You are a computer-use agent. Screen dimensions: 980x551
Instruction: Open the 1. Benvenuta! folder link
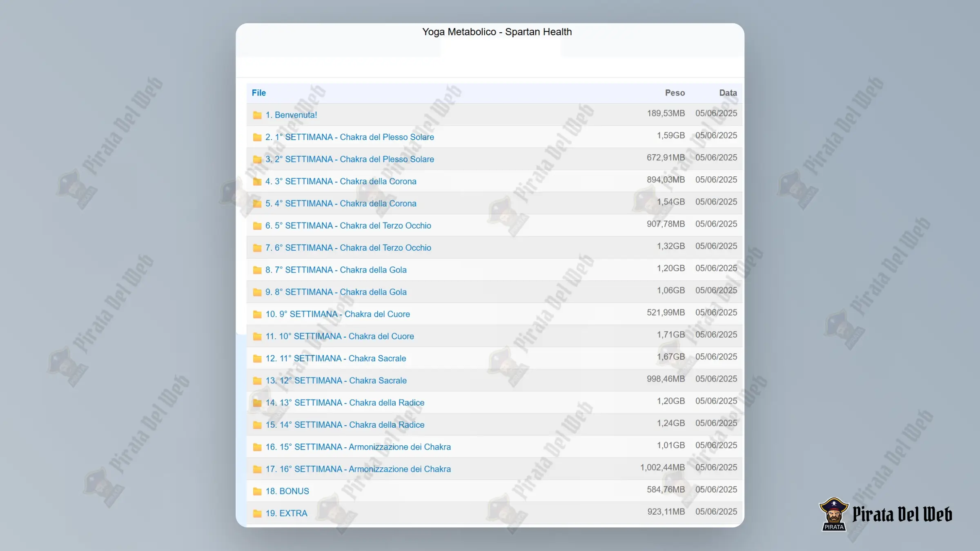291,115
